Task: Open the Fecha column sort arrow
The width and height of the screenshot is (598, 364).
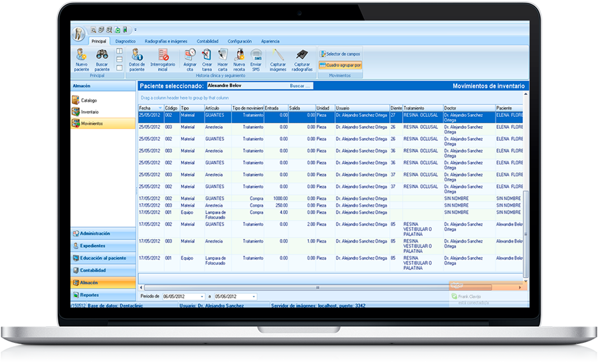Action: coord(159,108)
